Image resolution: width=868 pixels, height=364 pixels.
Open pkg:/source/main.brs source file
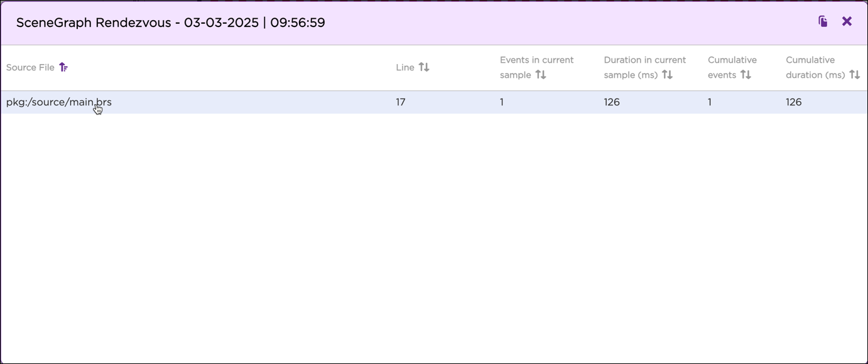(x=58, y=102)
